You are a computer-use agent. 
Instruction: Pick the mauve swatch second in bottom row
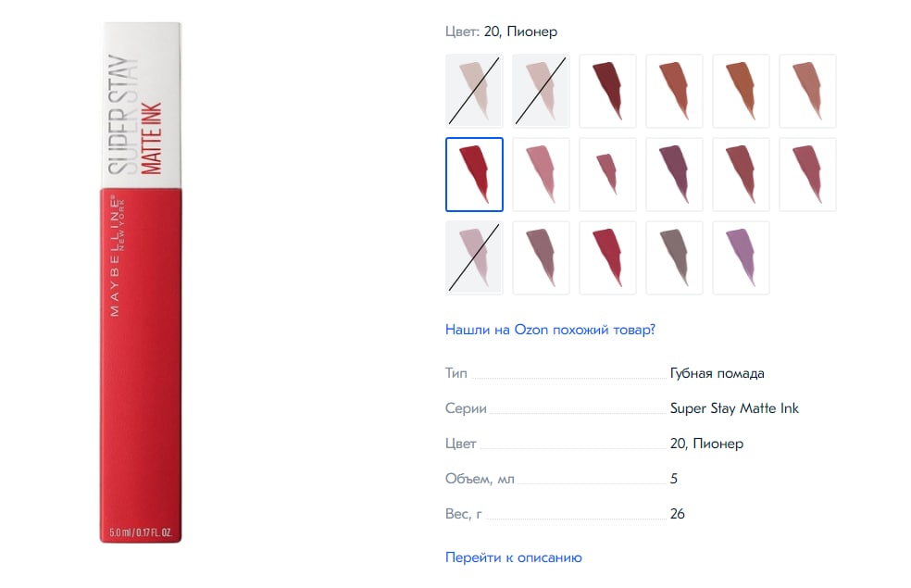click(541, 258)
